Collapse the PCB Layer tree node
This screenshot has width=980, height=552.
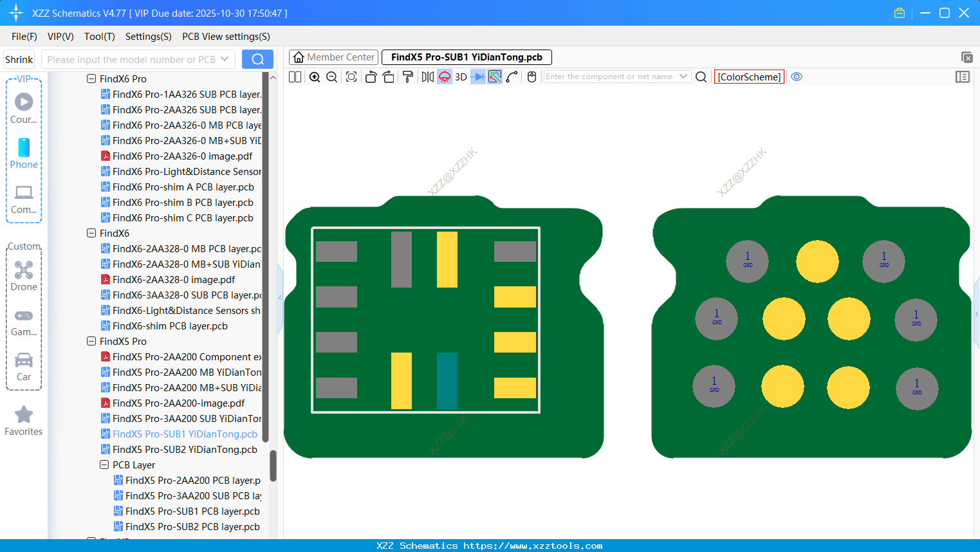104,465
